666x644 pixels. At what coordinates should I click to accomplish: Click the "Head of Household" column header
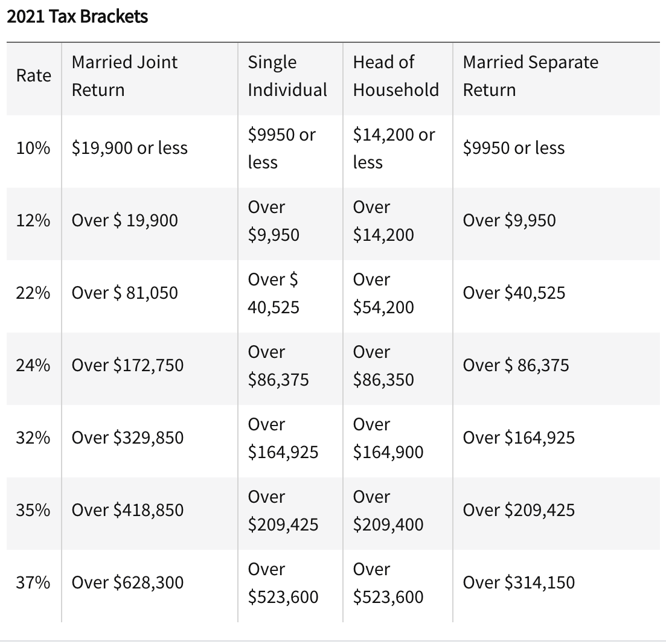click(x=395, y=76)
